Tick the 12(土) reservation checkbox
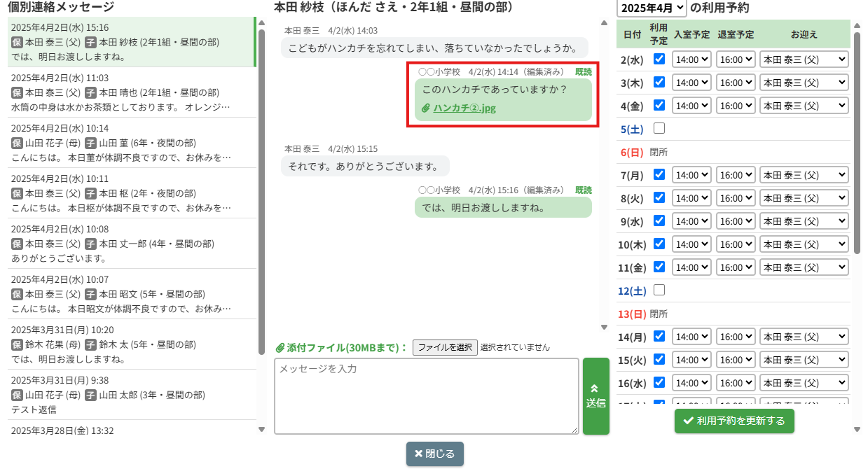868x469 pixels. (x=659, y=290)
